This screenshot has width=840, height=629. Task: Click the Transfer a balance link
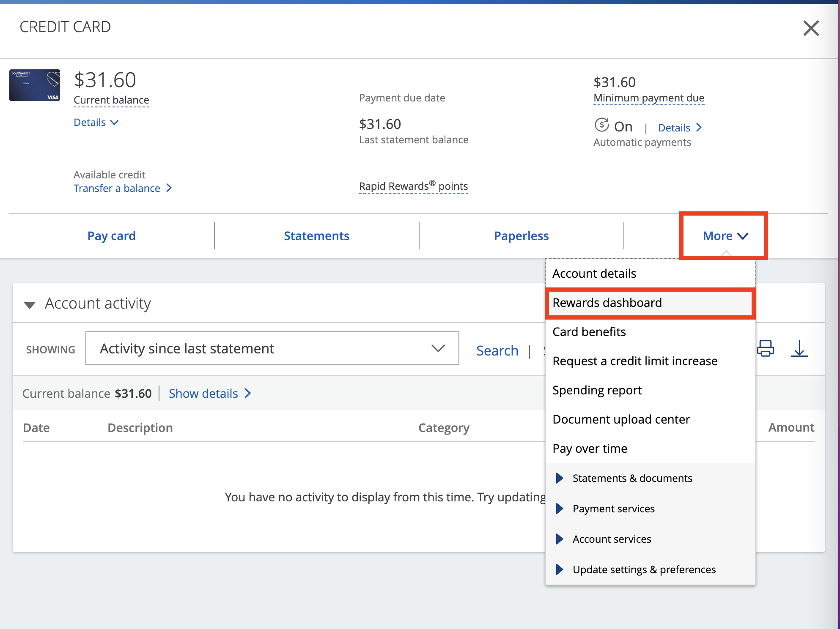(123, 188)
